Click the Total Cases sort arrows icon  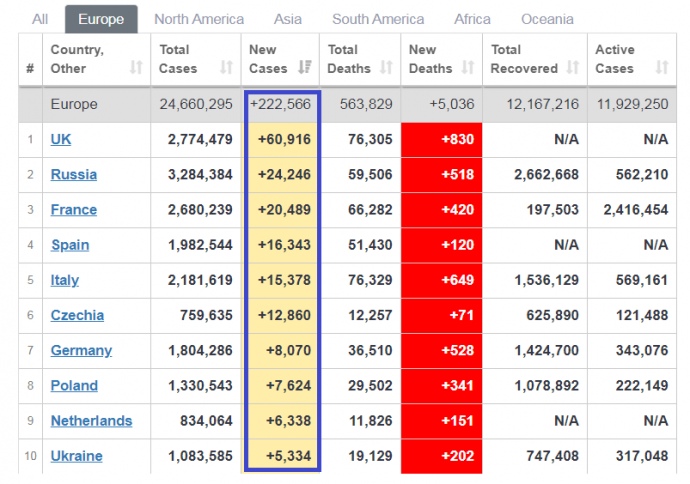pos(226,68)
